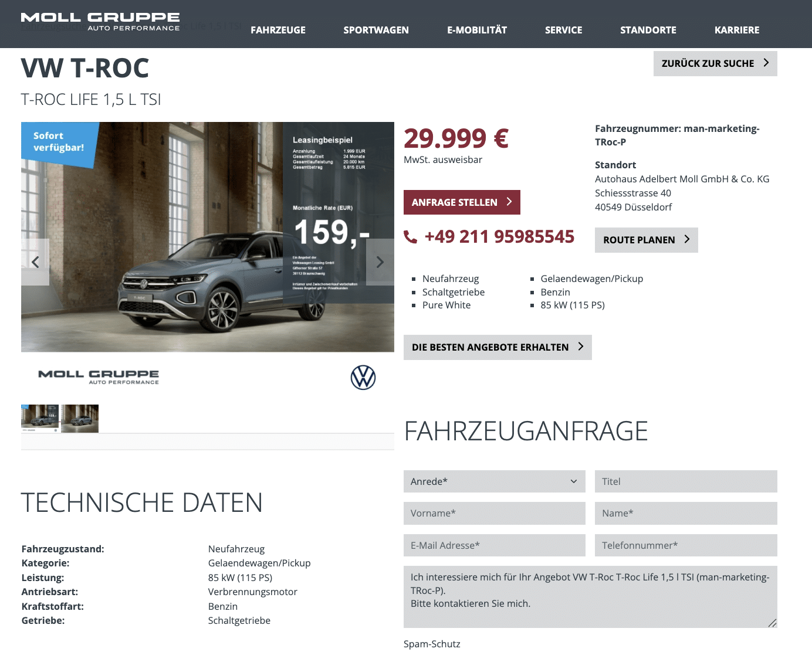Screen dimensions: 812x652
Task: Click the 'Sofort verfügbar!' badge on image
Action: (57, 142)
